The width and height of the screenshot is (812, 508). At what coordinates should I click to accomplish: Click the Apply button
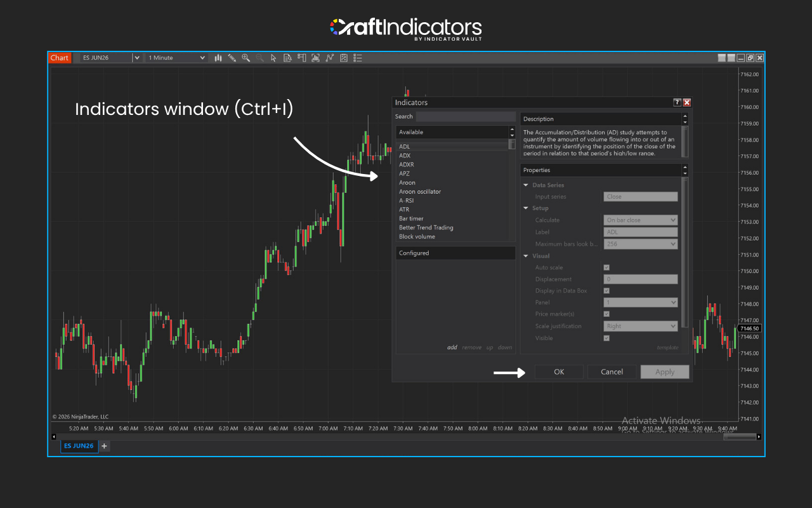(x=665, y=372)
